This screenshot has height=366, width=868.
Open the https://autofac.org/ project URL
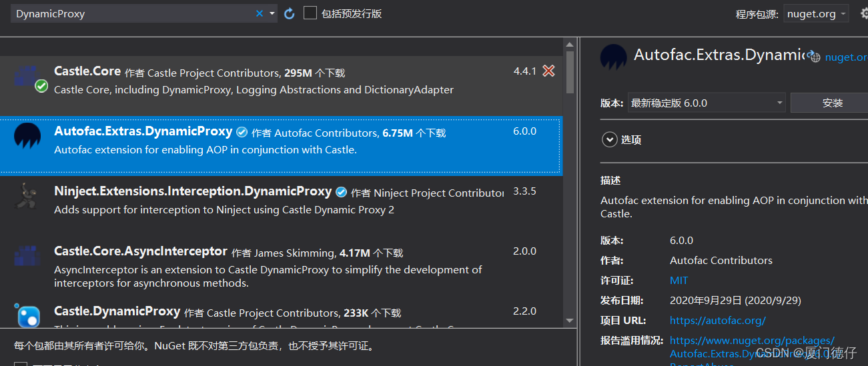717,320
